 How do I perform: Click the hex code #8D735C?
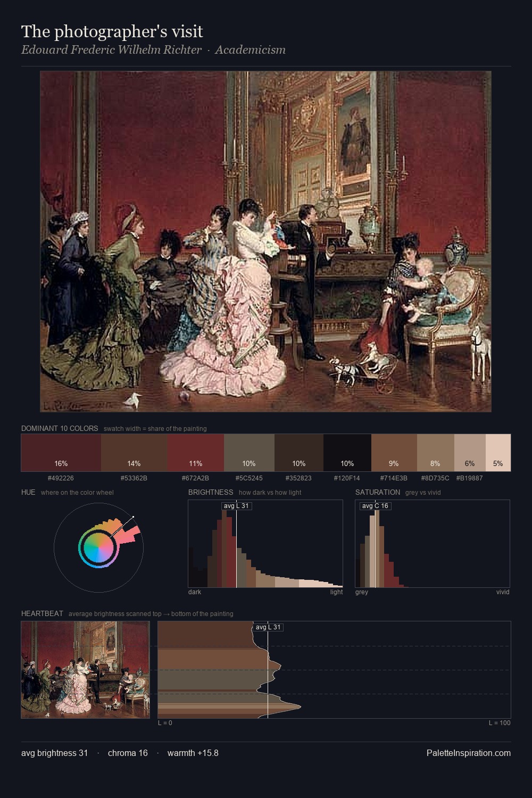[x=435, y=478]
